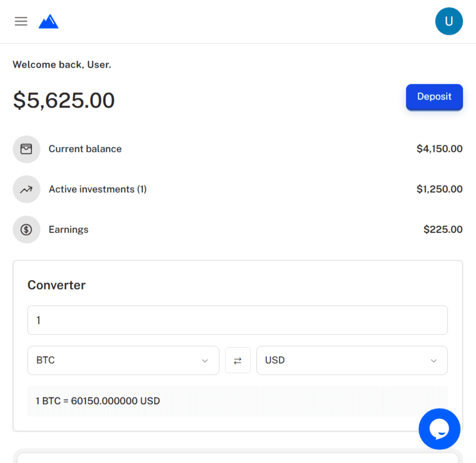Open the BTC source currency dropdown
476x463 pixels.
coord(123,361)
